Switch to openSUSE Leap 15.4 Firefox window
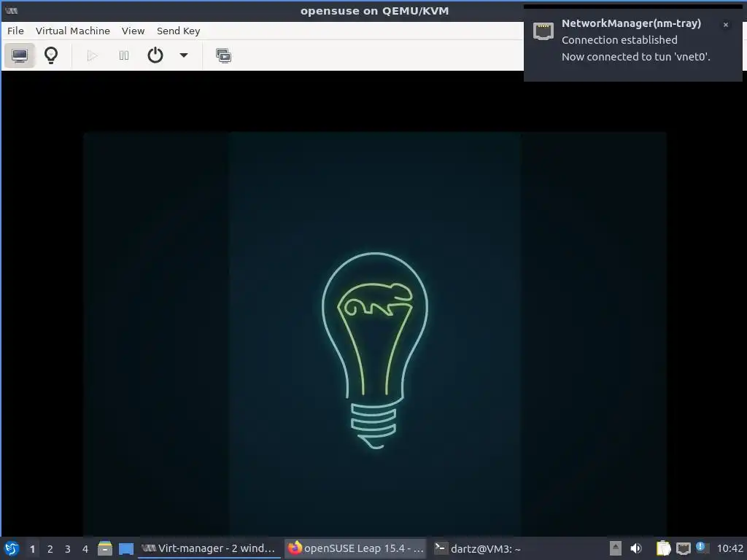This screenshot has height=560, width=747. tap(355, 548)
